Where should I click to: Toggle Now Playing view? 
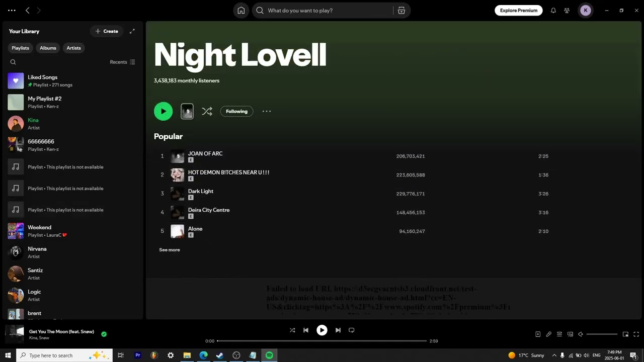[538, 334]
